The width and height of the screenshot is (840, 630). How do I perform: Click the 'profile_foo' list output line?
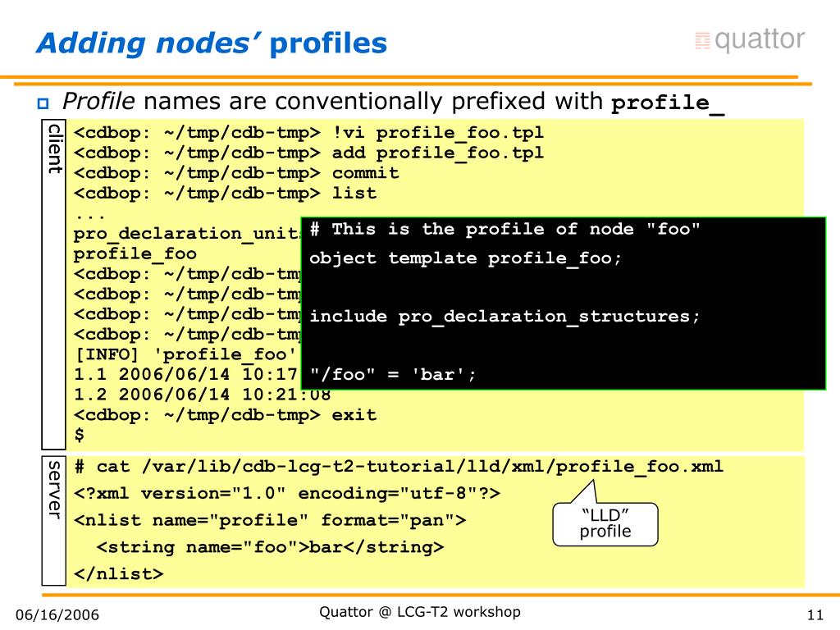point(135,254)
